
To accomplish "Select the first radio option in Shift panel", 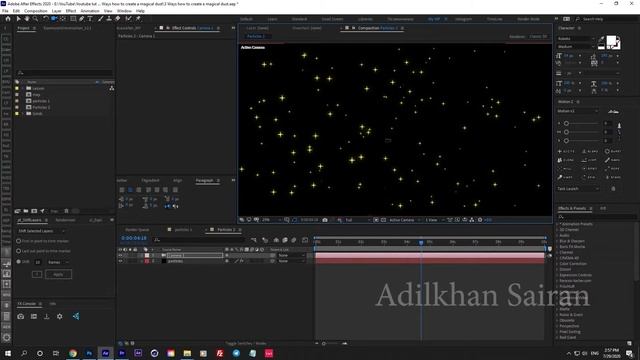I will pos(18,241).
